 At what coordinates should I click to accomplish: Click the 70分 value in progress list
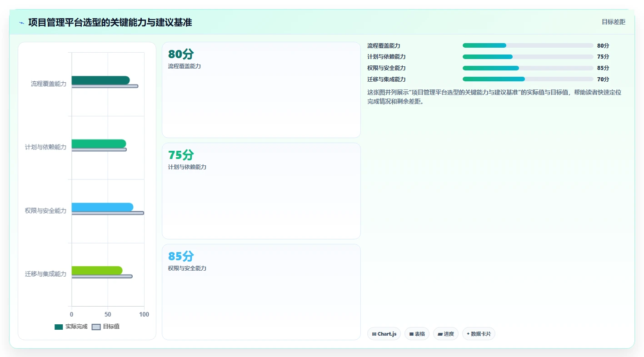(x=603, y=79)
